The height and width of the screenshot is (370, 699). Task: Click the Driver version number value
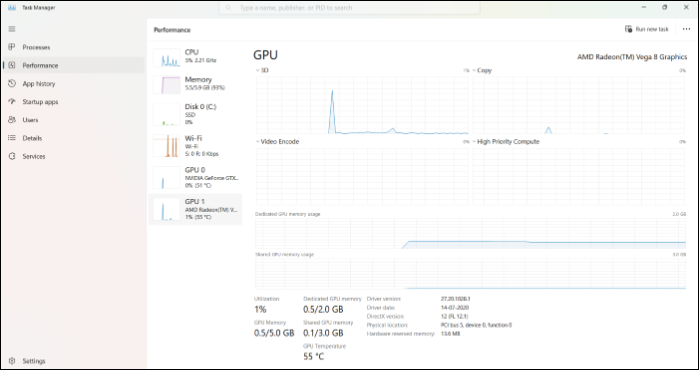click(x=456, y=299)
